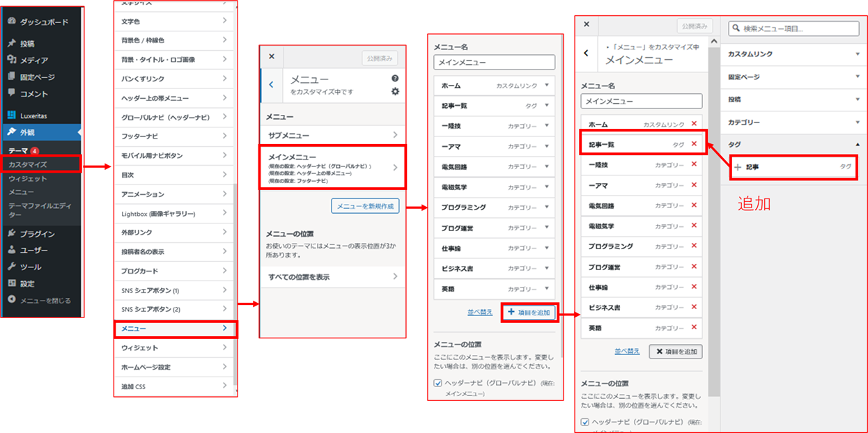
Task: Add the 記事 tag with plus icon
Action: click(738, 167)
